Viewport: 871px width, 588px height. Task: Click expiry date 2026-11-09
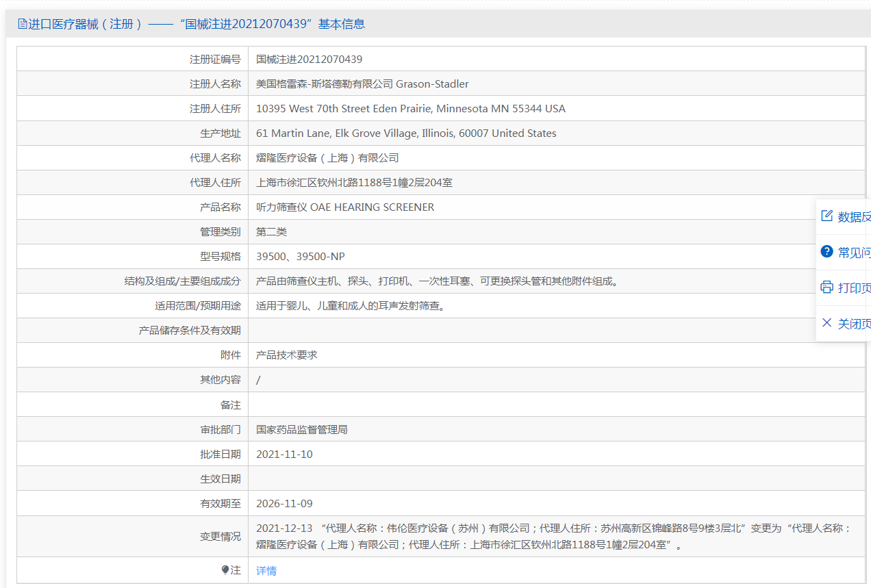[x=284, y=504]
